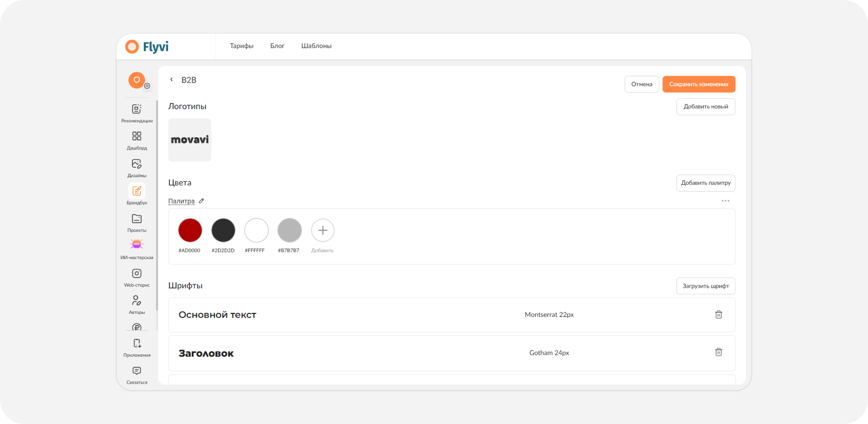Open the Тарифы menu item
Viewport: 868px width, 424px height.
tap(242, 46)
